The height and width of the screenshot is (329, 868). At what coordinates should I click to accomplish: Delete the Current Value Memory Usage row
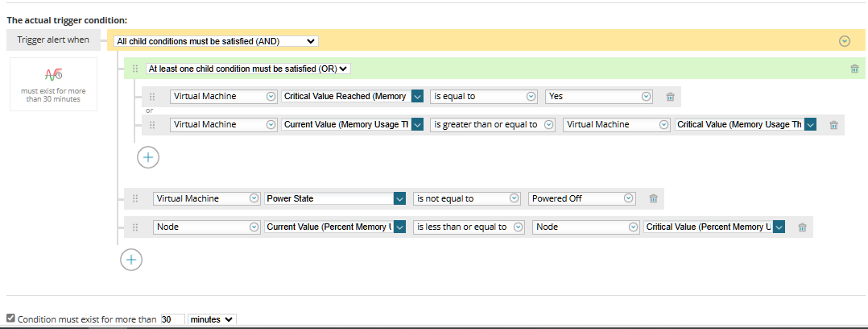coord(833,125)
